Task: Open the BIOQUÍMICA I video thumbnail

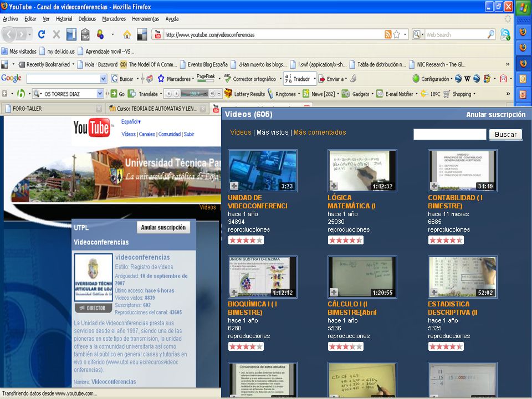Action: coord(263,277)
